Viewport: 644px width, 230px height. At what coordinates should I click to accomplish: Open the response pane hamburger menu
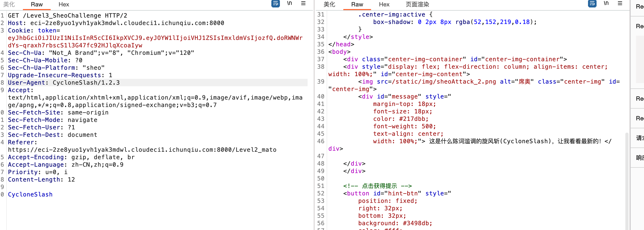[x=620, y=4]
